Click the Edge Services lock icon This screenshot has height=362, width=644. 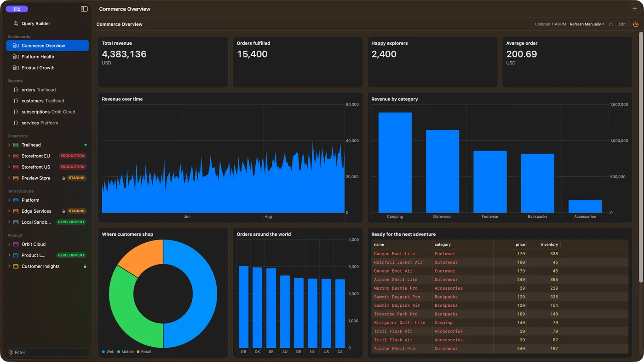click(x=63, y=211)
